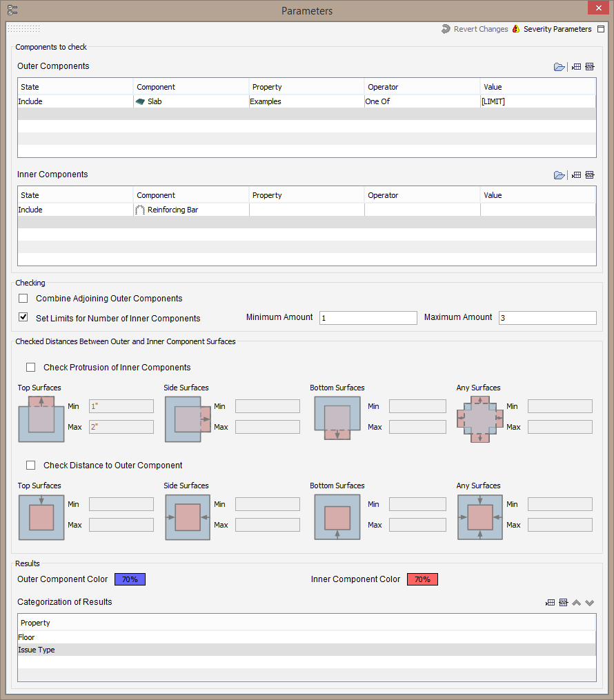Click the Outer Components Operator column header
The image size is (614, 700).
click(x=422, y=87)
